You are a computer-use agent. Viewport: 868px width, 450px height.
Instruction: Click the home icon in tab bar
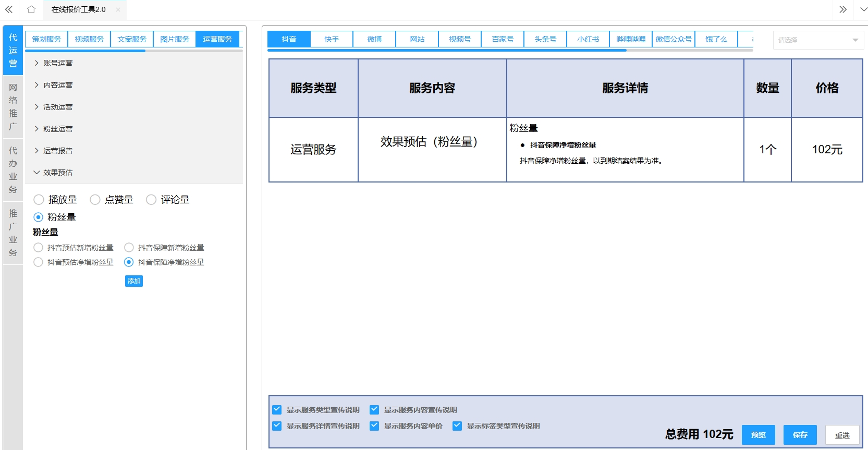pos(31,9)
